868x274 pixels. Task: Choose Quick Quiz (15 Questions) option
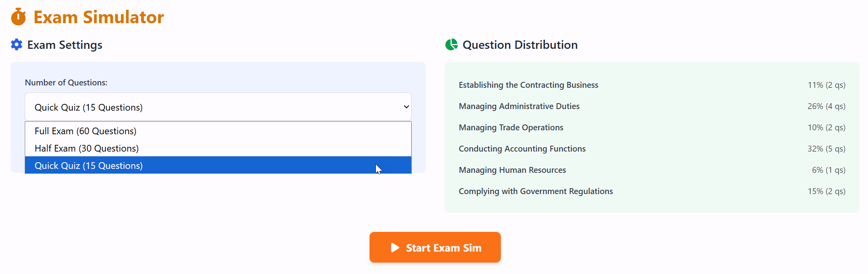pos(88,165)
